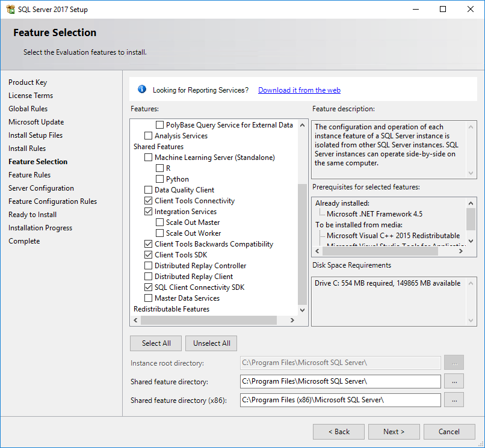The height and width of the screenshot is (448, 485).
Task: Select the Install Rules step
Action: pyautogui.click(x=27, y=149)
